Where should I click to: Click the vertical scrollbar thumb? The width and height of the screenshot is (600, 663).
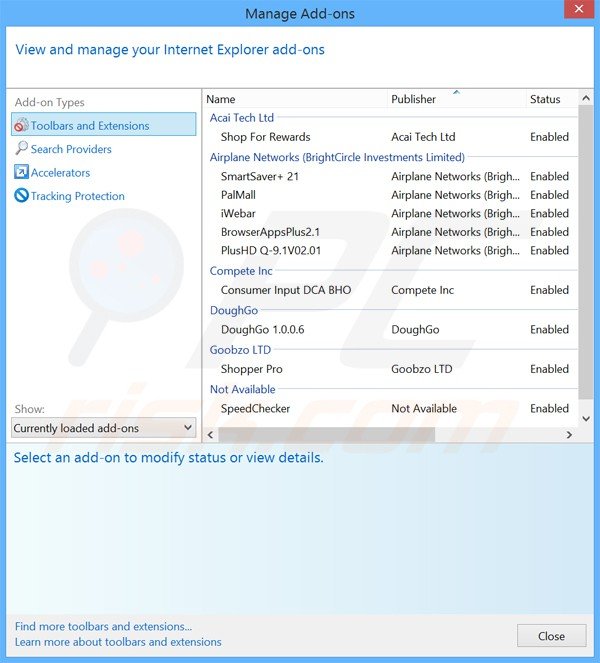(586, 252)
